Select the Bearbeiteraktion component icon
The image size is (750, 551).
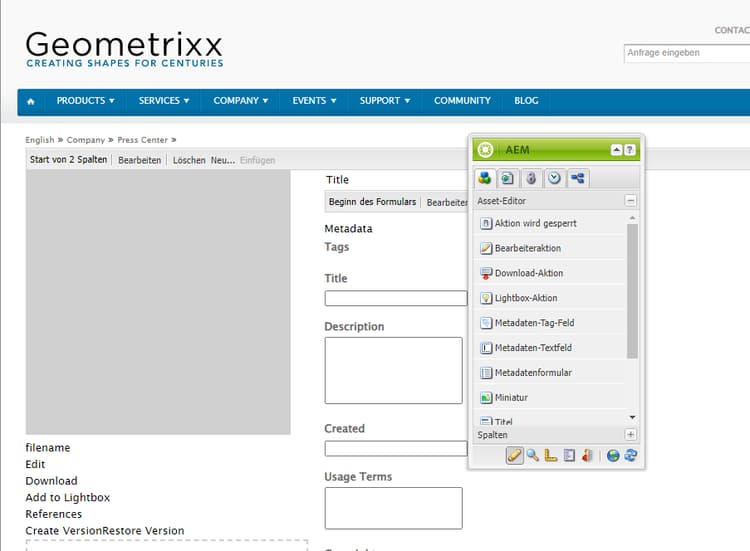tap(485, 248)
